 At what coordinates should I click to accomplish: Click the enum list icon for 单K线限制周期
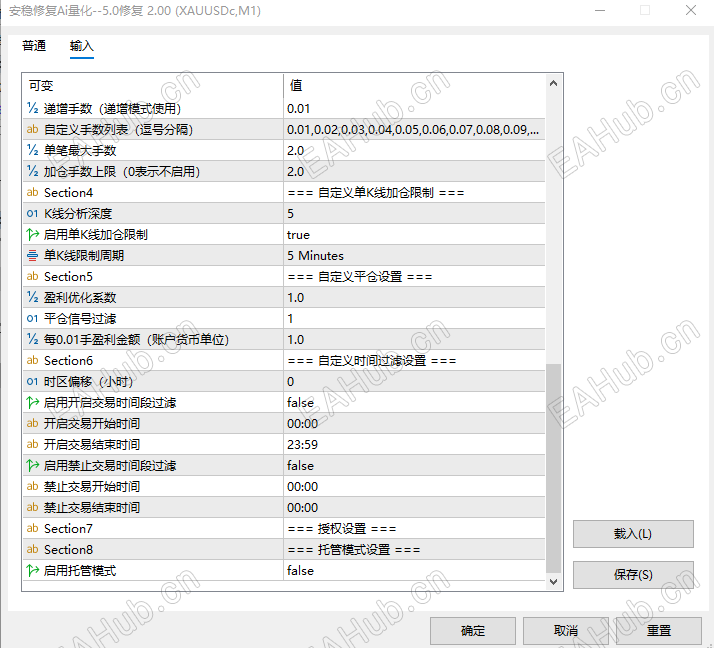pyautogui.click(x=32, y=255)
